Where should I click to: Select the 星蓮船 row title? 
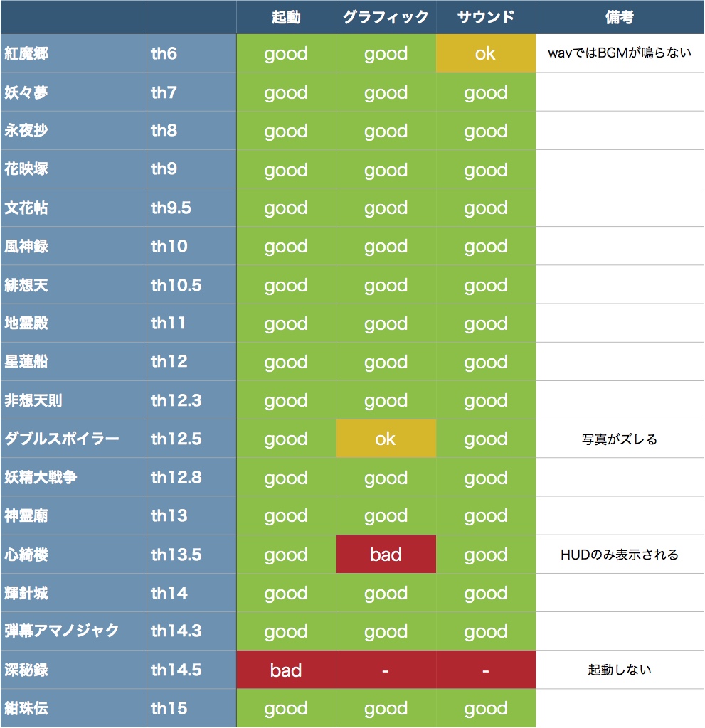(x=73, y=362)
